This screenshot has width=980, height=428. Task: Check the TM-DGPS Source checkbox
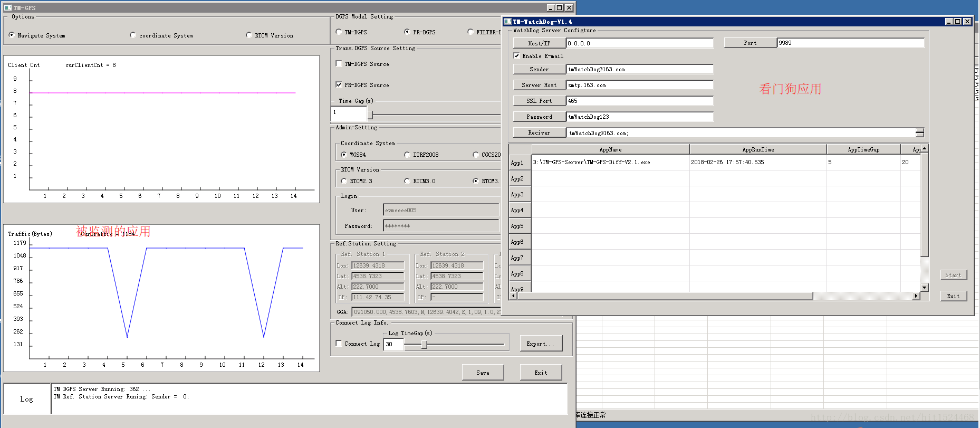pos(339,64)
